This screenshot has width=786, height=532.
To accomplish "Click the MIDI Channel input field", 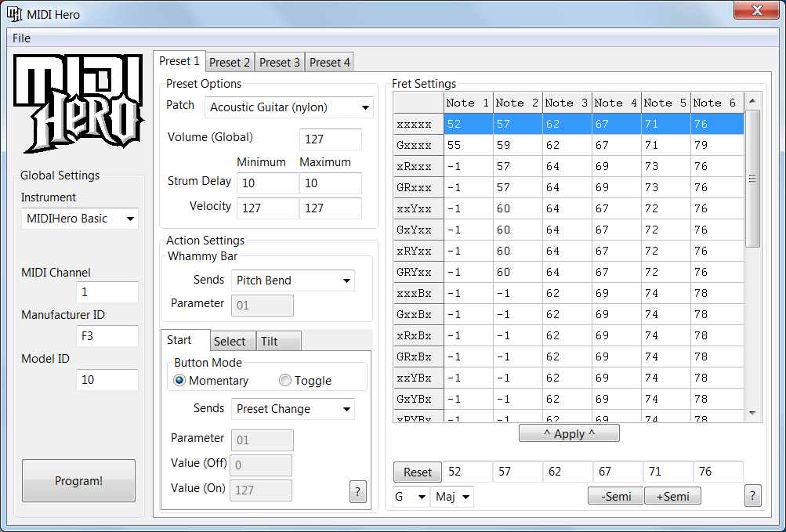I will tap(107, 291).
